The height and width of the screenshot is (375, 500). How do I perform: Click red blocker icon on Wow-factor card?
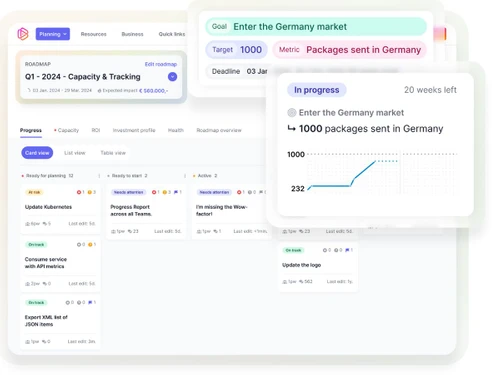[x=239, y=192]
